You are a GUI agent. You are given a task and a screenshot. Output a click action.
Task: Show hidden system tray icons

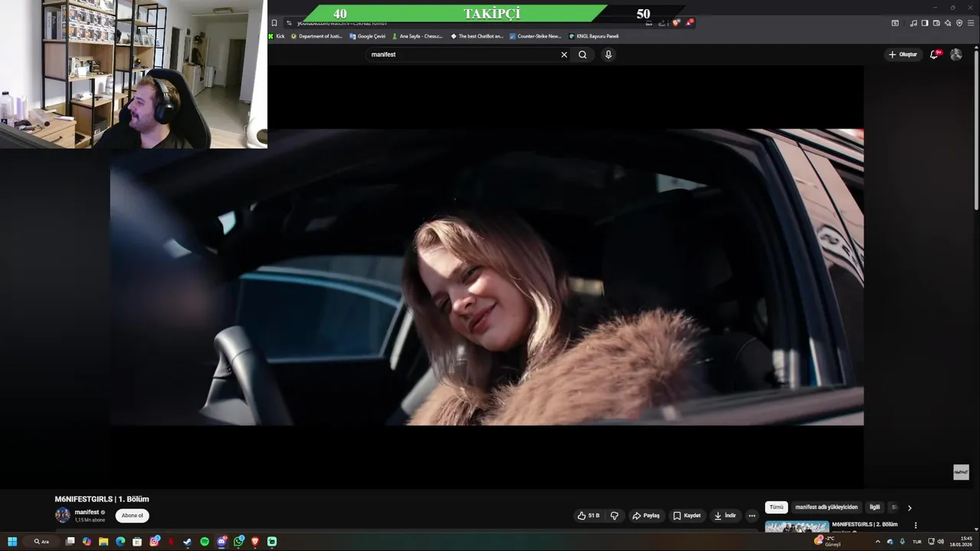878,542
